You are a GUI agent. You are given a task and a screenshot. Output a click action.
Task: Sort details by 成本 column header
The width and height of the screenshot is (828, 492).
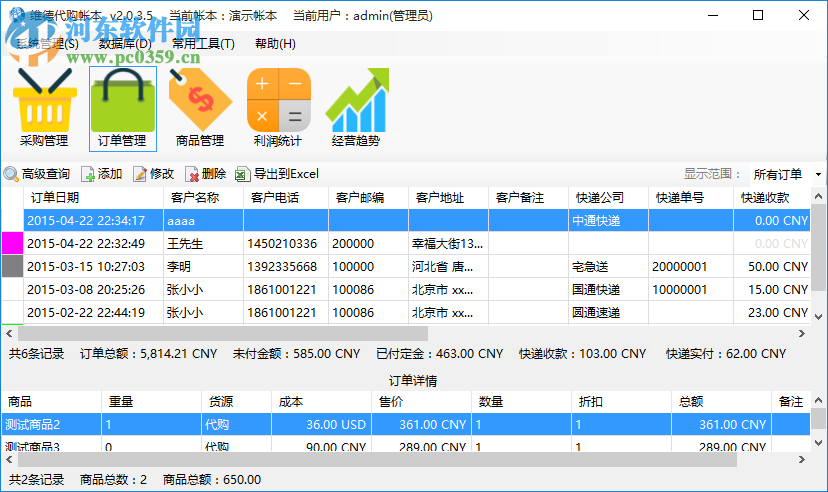(322, 402)
